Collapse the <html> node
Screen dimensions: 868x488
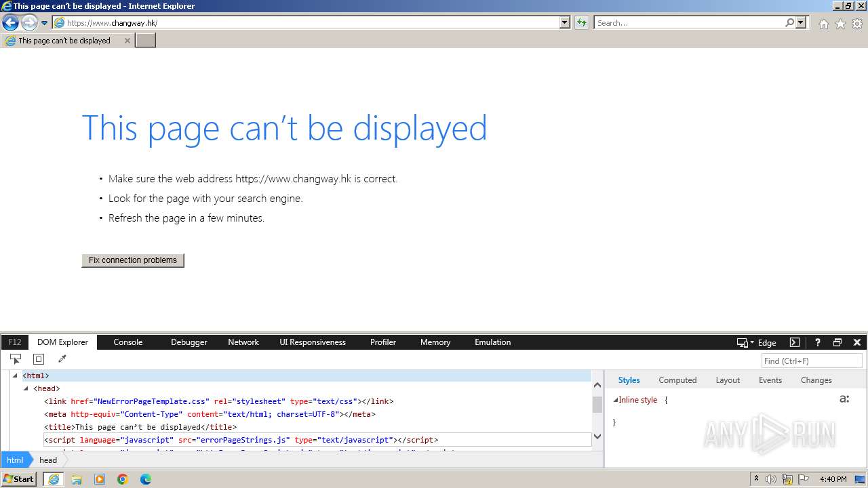click(x=15, y=375)
